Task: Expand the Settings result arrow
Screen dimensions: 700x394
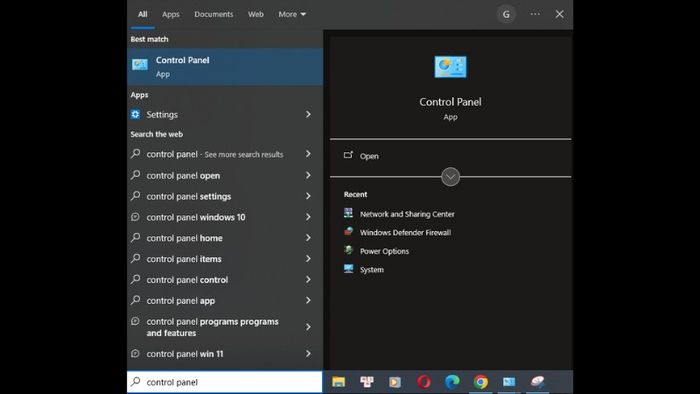Action: tap(308, 115)
